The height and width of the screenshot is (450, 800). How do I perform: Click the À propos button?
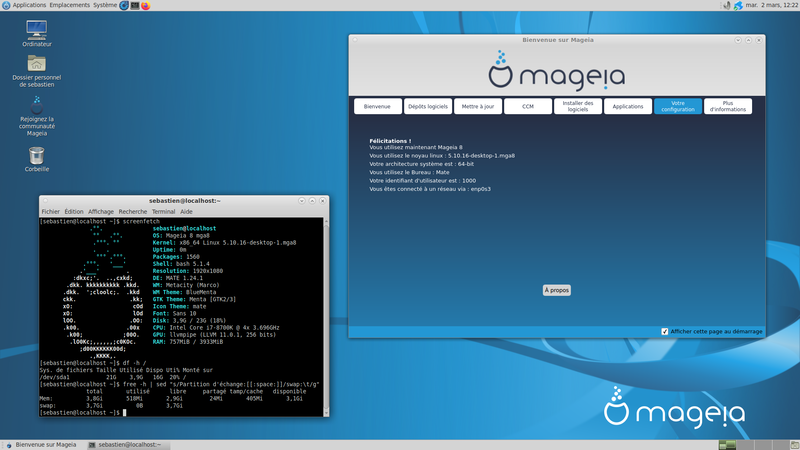pos(557,290)
